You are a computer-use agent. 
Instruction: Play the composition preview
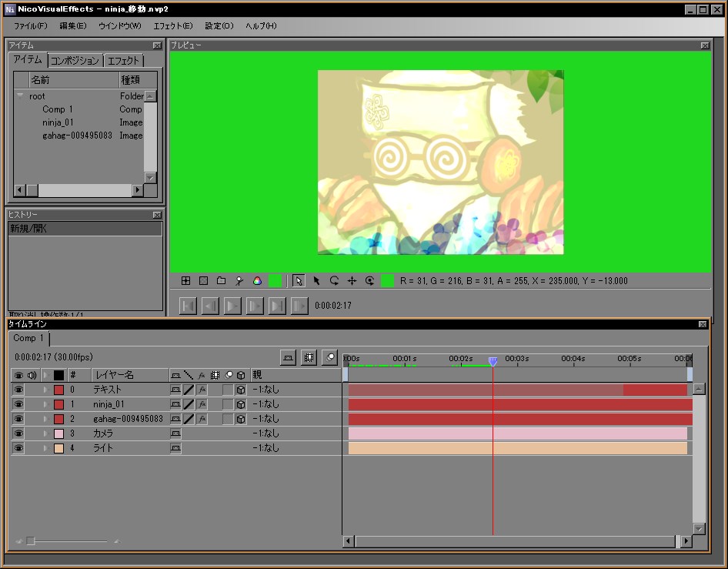(x=232, y=306)
